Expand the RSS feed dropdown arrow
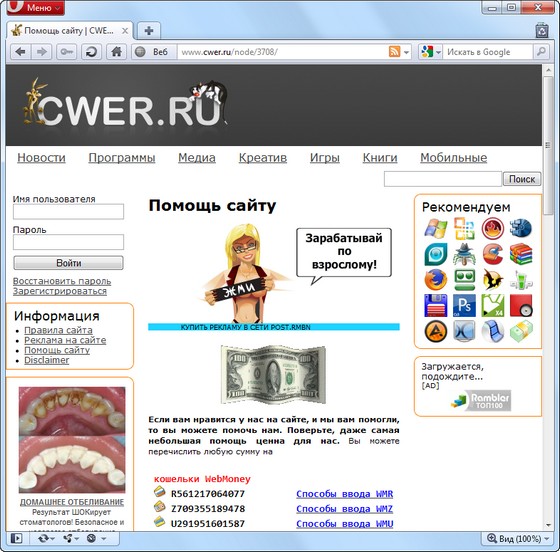This screenshot has height=552, width=560. pyautogui.click(x=406, y=52)
